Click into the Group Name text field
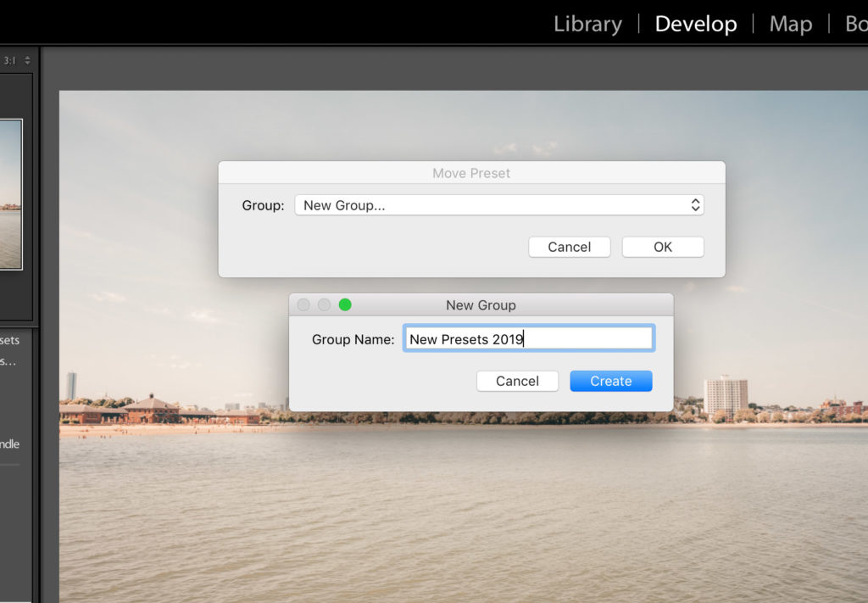Screen dimensions: 868x603 click(x=527, y=339)
